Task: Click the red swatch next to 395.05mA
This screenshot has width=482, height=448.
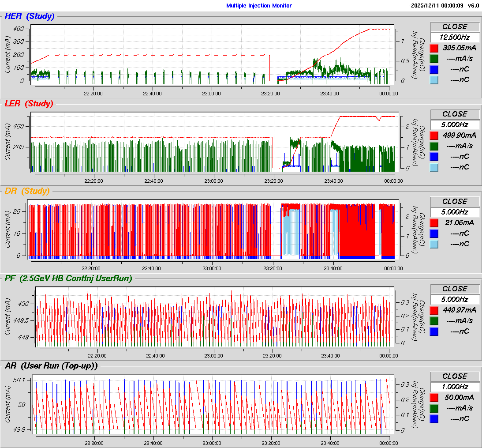Action: tap(434, 48)
